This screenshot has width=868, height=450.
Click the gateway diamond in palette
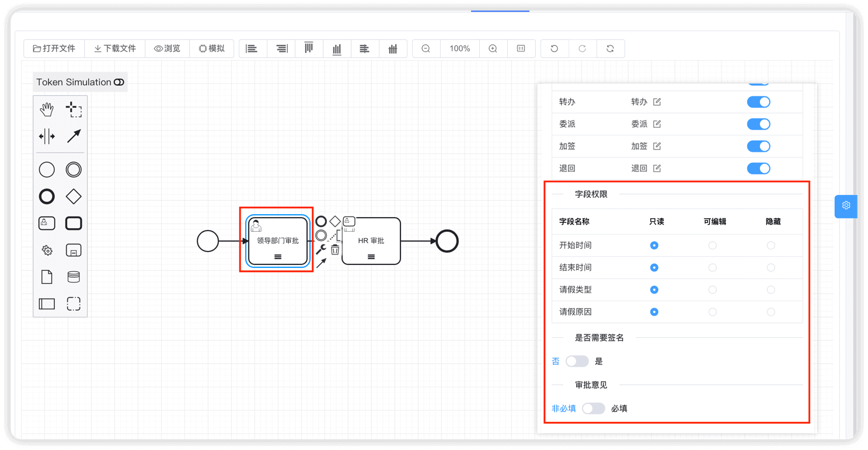(x=74, y=197)
